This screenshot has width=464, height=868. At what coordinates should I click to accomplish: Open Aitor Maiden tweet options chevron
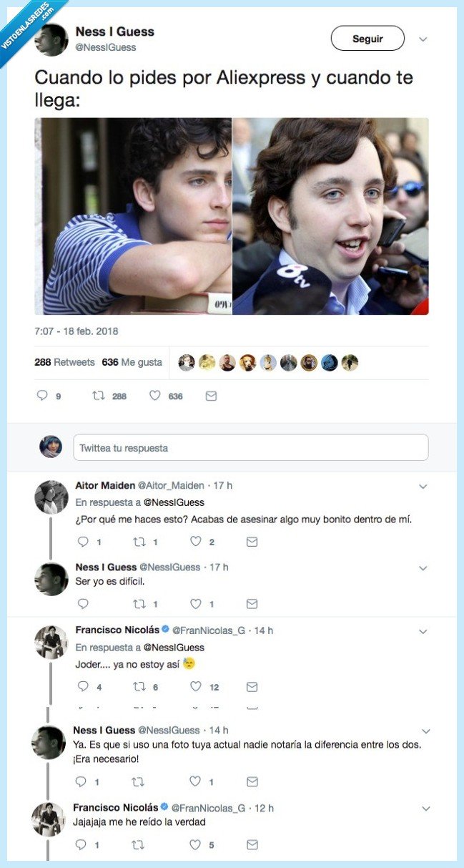coord(423,487)
